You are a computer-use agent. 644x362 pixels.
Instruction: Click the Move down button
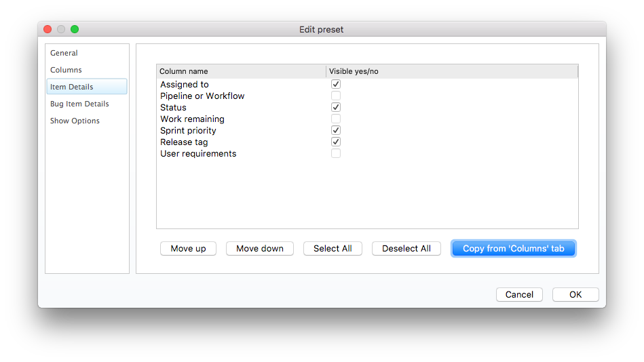click(x=260, y=248)
